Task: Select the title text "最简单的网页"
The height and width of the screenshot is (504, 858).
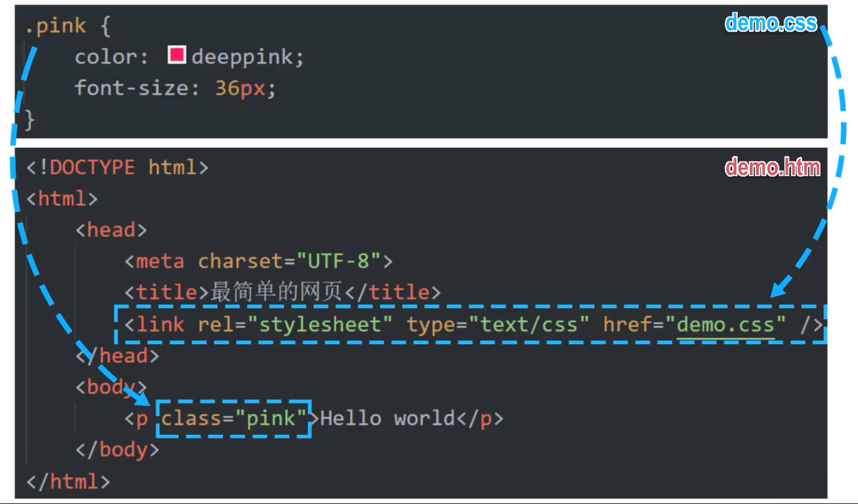Action: 276,292
